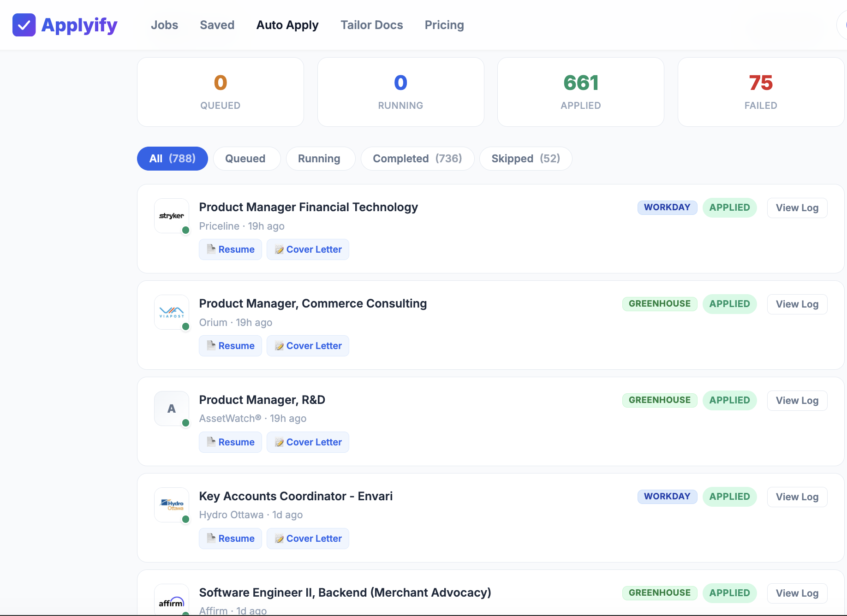This screenshot has width=847, height=616.
Task: View log for Product Manager, R&D
Action: pos(797,401)
